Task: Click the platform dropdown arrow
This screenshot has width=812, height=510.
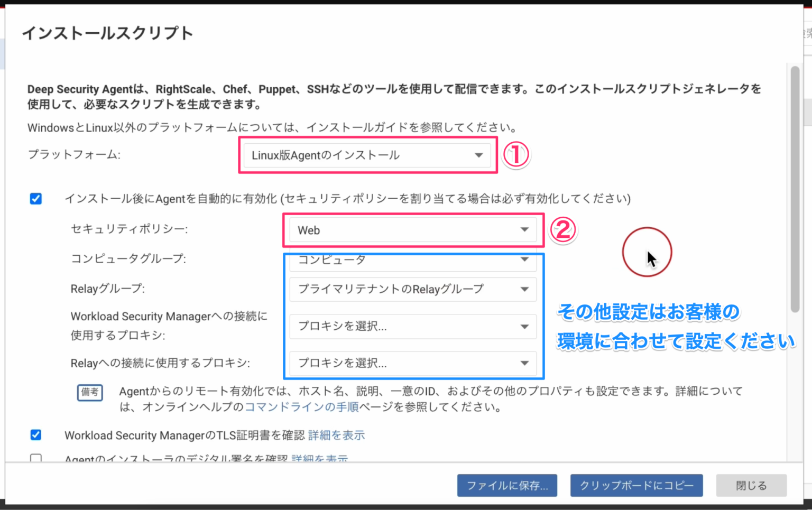Action: [x=478, y=155]
